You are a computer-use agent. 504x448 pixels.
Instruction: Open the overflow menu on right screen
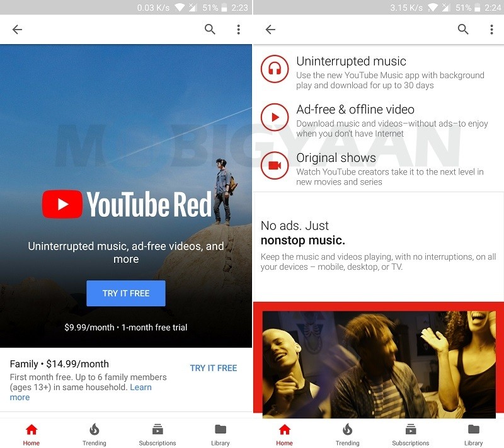491,30
